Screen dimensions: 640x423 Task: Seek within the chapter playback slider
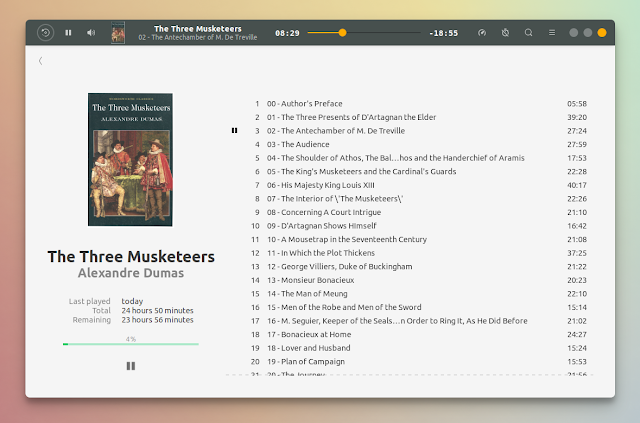tap(364, 33)
